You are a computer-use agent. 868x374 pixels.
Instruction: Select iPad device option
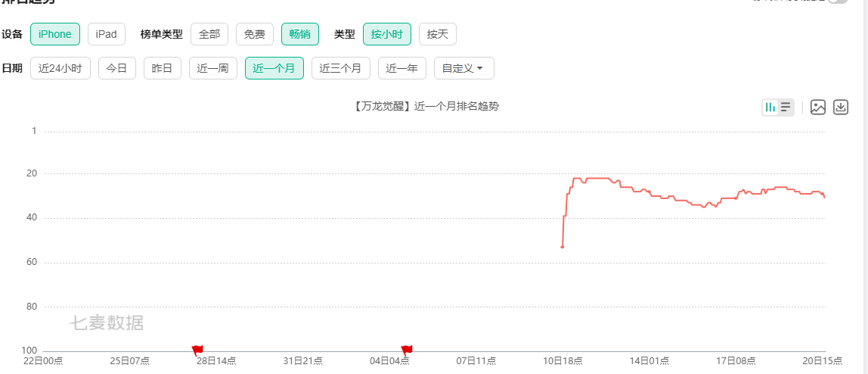[x=106, y=34]
